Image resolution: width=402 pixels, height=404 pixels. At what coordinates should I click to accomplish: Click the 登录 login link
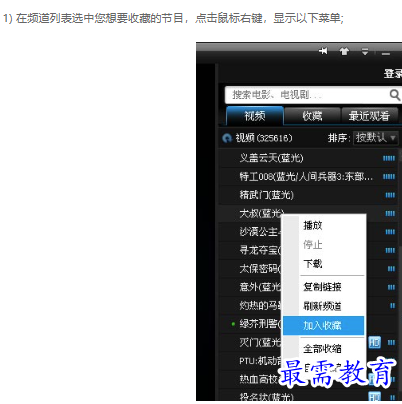[x=393, y=73]
